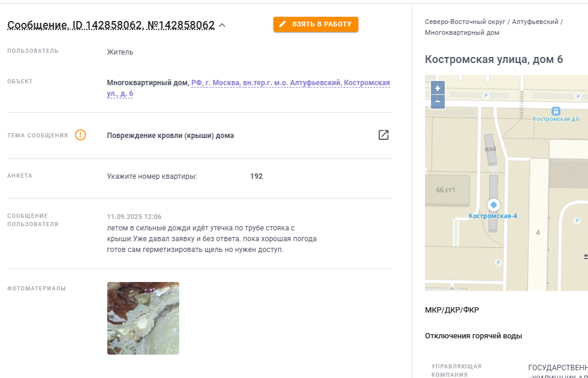
Task: Click the 'Костромская улица, дом 6' title
Action: point(494,59)
